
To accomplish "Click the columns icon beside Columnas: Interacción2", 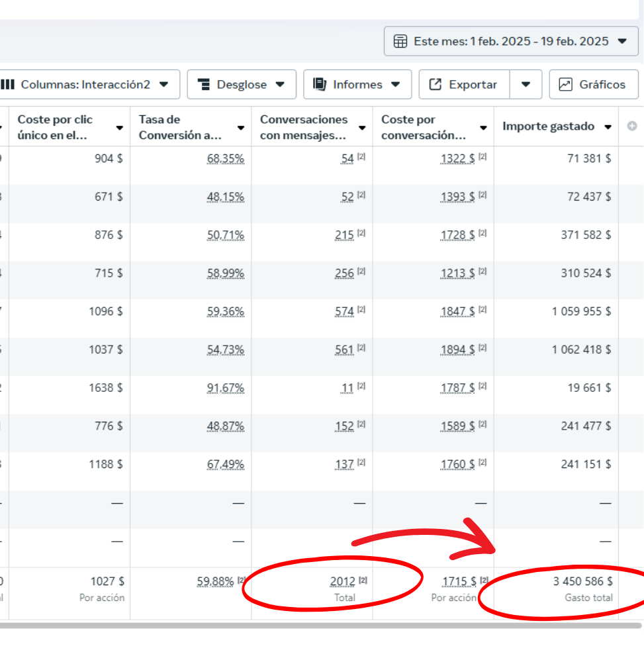I will (x=8, y=85).
